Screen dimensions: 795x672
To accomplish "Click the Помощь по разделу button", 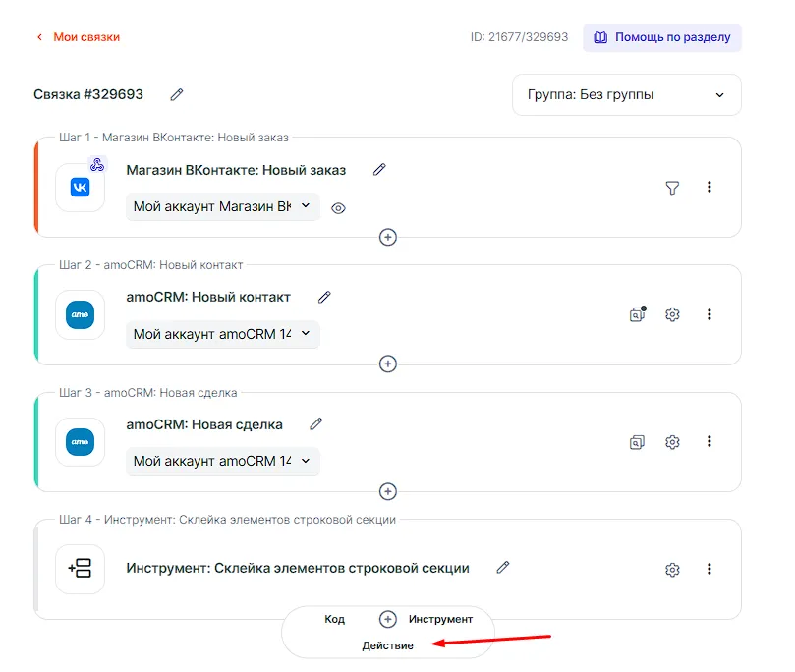I will 661,37.
